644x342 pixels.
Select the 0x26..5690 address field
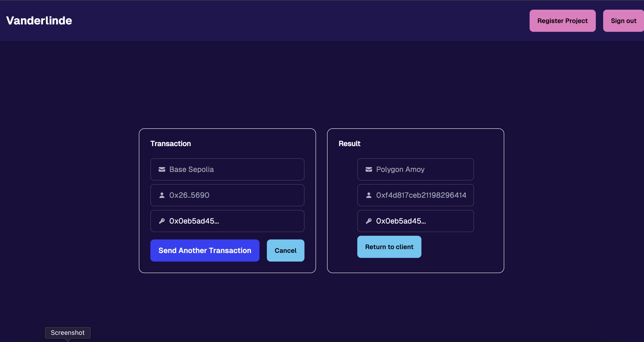click(x=227, y=195)
